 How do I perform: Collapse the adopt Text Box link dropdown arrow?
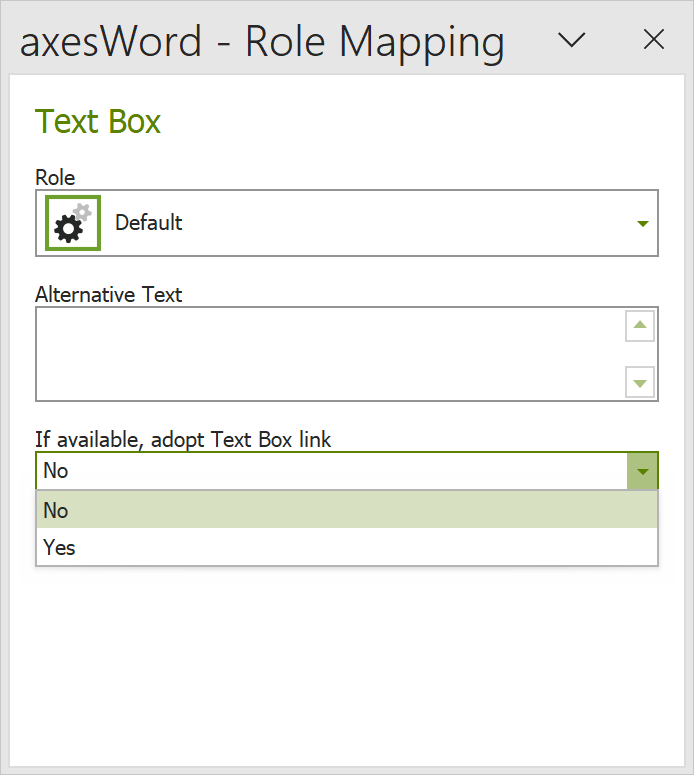click(x=643, y=471)
